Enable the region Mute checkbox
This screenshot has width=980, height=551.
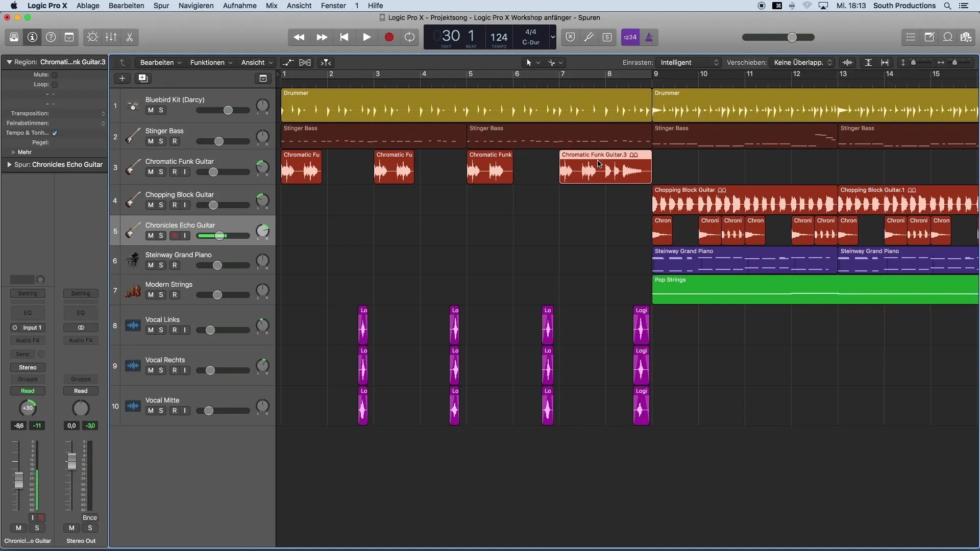tap(55, 75)
